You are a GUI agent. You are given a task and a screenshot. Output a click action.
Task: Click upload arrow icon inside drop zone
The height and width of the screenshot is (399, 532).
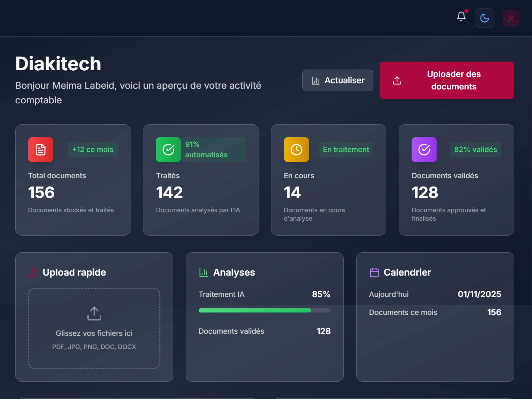94,313
